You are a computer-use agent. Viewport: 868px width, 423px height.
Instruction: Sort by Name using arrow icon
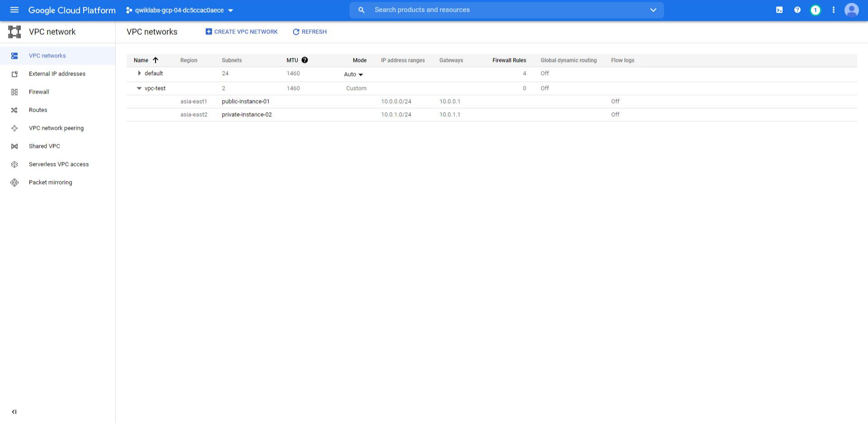tap(156, 60)
